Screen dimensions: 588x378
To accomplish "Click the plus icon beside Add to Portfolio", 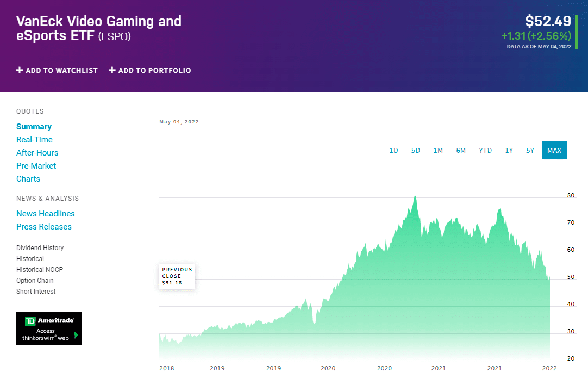I will [x=112, y=70].
